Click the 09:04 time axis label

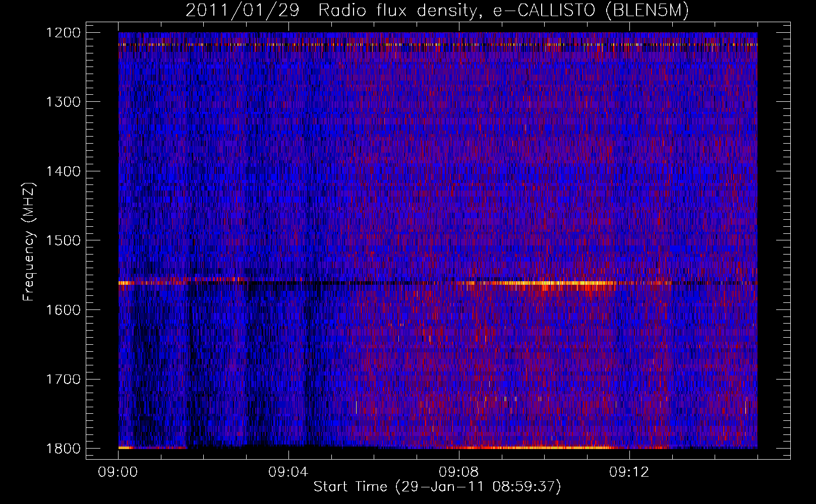288,472
